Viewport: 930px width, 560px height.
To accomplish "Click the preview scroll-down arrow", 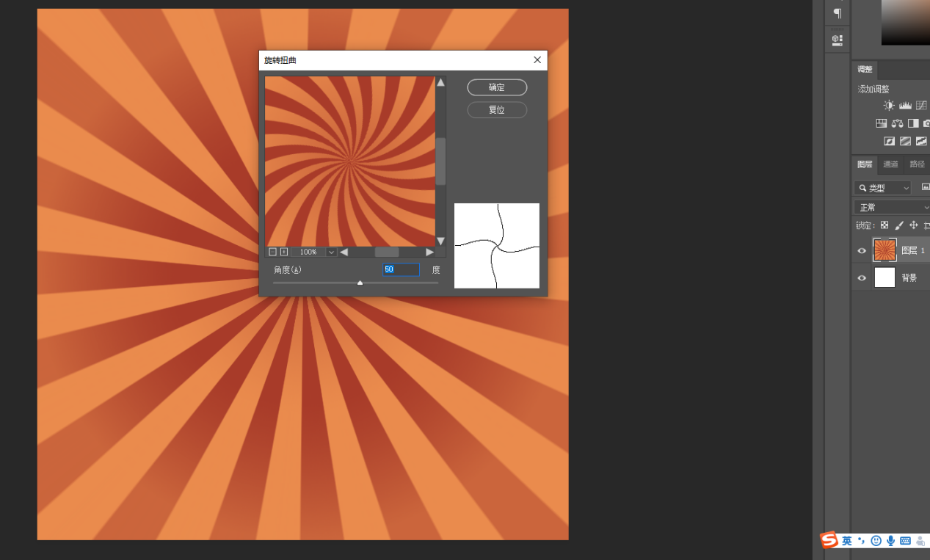I will [440, 241].
